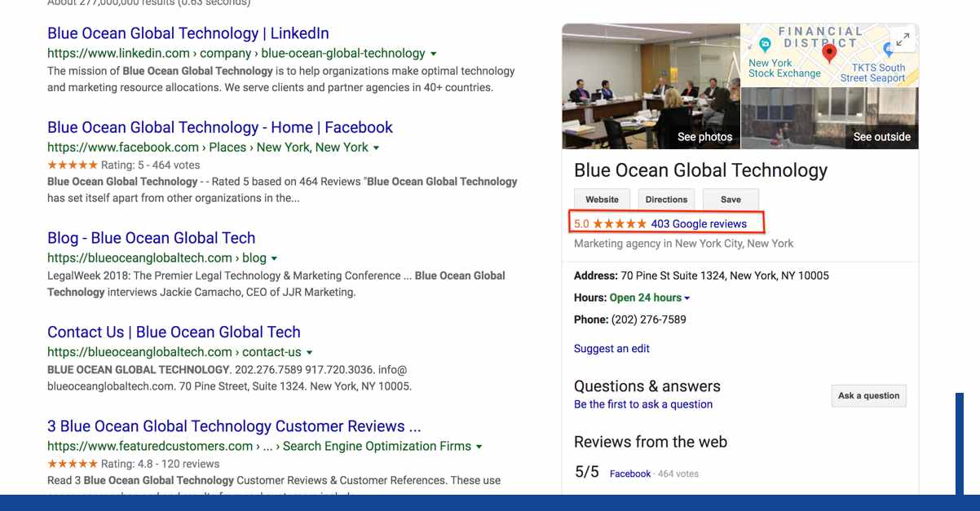Open the dropdown next to the LinkedIn result URL
The height and width of the screenshot is (511, 980).
pos(433,52)
